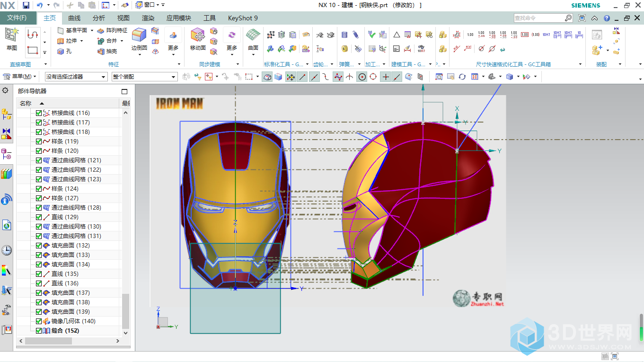This screenshot has width=644, height=362.
Task: Click the Save icon in title bar
Action: point(26,5)
